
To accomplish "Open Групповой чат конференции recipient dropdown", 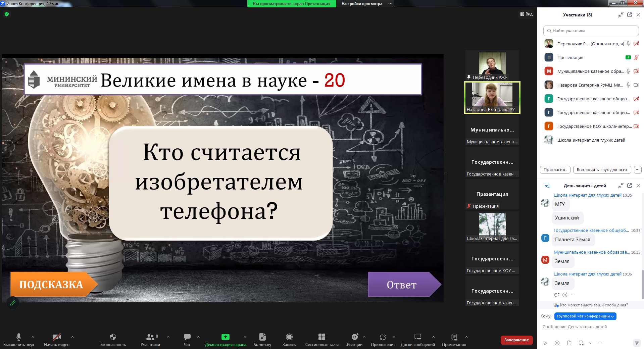I will 585,316.
